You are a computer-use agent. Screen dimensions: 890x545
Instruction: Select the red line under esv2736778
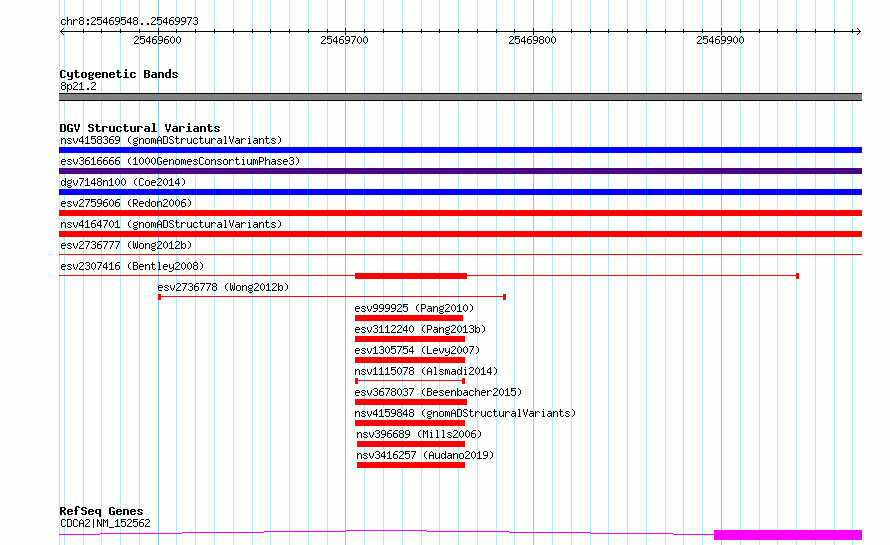pyautogui.click(x=332, y=297)
